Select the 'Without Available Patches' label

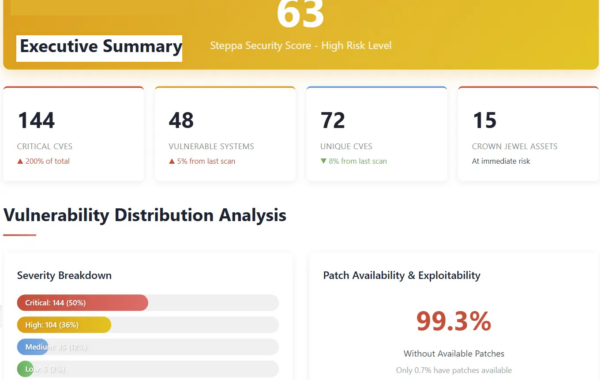[x=454, y=354]
